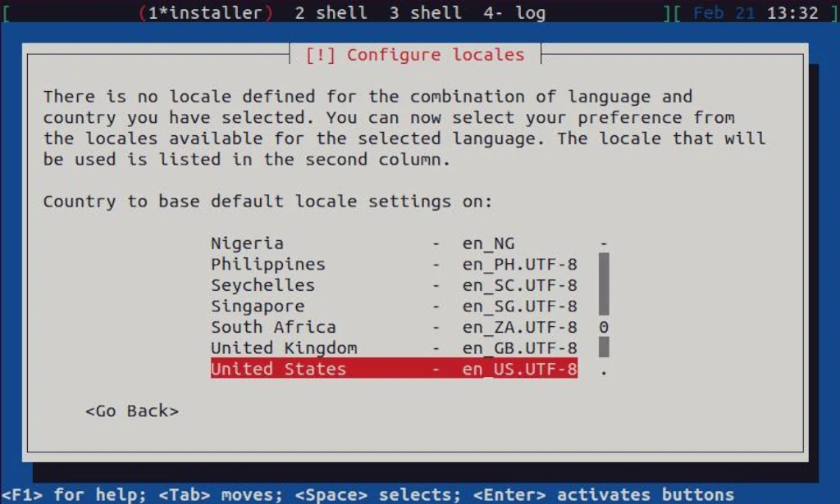The height and width of the screenshot is (504, 840).
Task: Activate the Go Back button
Action: (133, 411)
